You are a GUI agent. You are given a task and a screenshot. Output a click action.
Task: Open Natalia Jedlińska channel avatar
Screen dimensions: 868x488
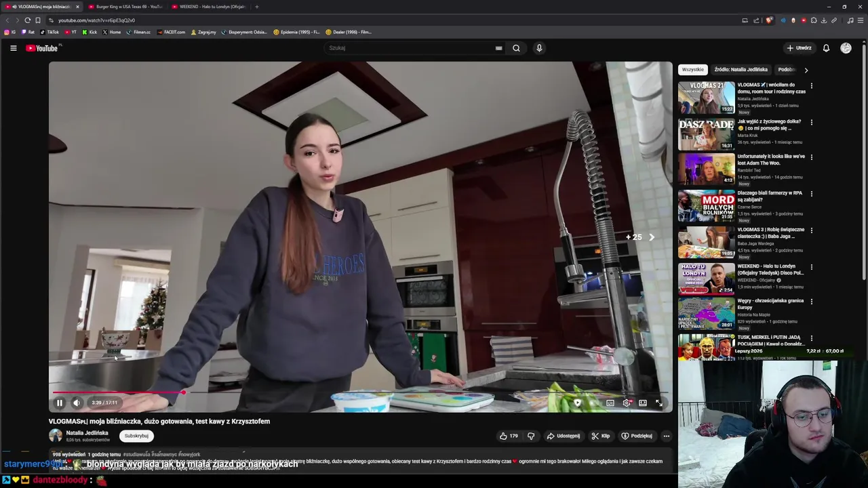56,436
